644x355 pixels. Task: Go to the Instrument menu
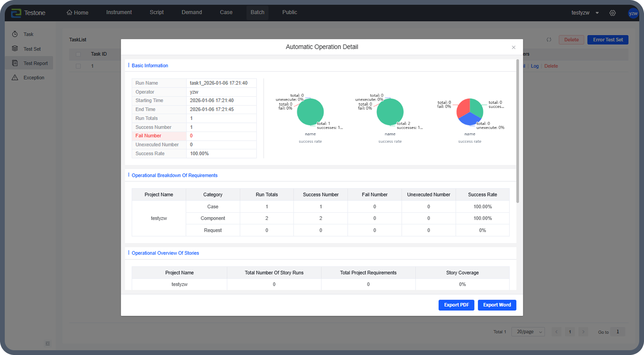[119, 12]
